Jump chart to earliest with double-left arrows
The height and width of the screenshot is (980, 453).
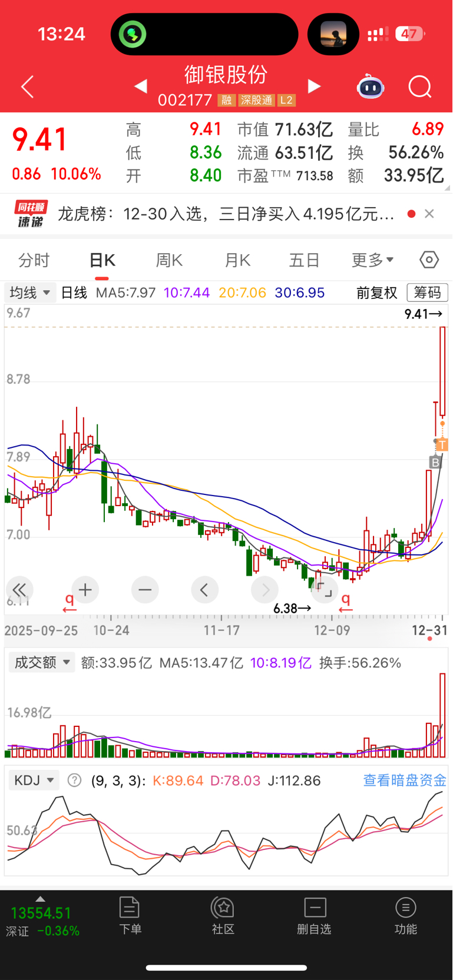point(19,590)
